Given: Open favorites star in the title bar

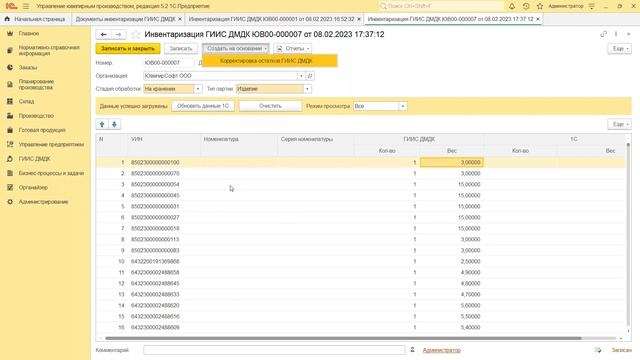Looking at the screenshot, I should [540, 6].
